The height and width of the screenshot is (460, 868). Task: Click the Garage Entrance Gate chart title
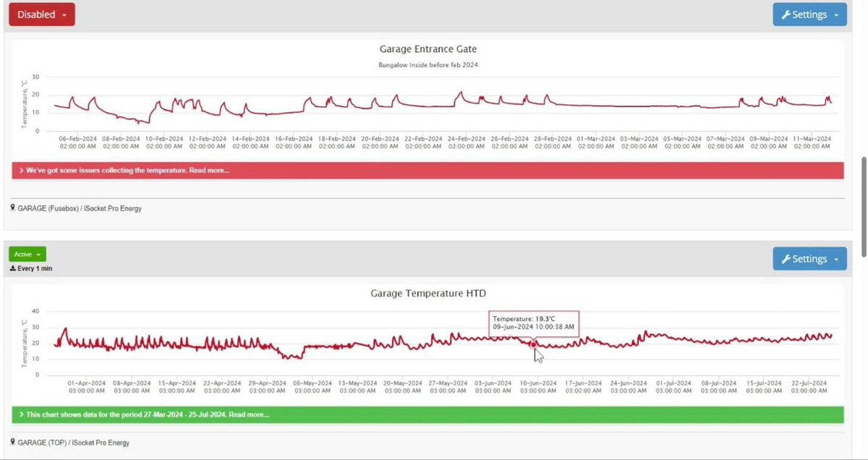427,49
